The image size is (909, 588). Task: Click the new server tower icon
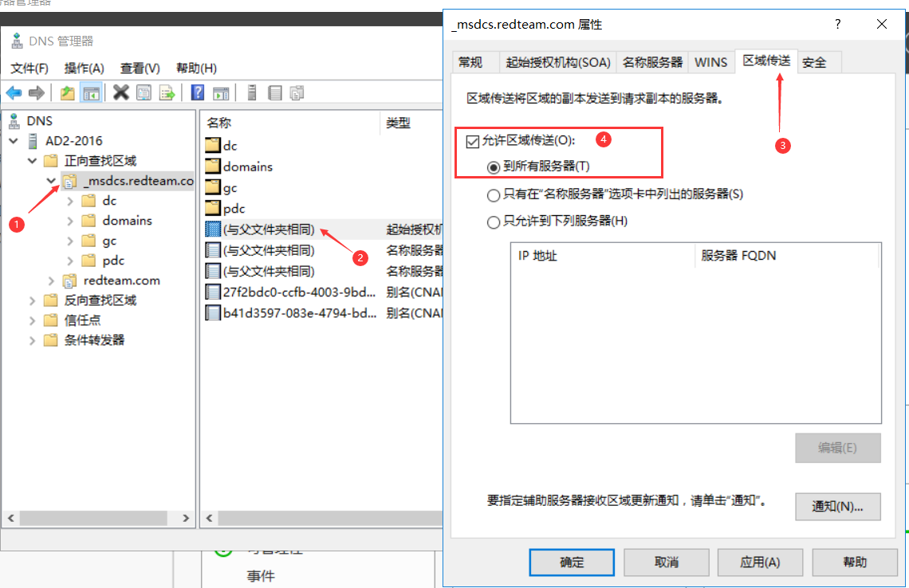[252, 92]
